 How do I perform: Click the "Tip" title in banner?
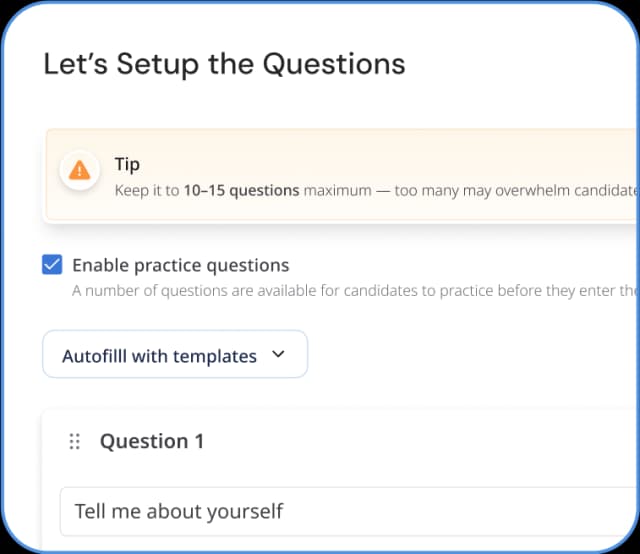tap(127, 164)
